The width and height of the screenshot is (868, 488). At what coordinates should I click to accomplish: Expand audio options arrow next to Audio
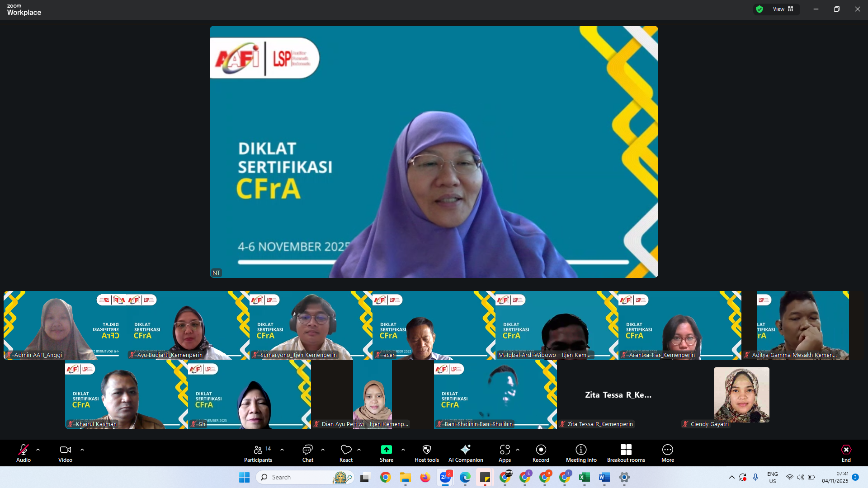38,450
